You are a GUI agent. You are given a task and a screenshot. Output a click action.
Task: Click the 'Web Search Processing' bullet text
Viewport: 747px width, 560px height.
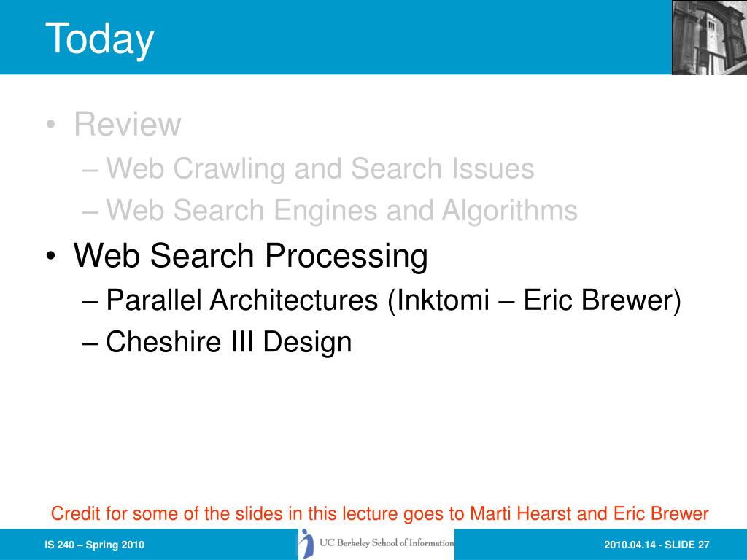point(251,256)
